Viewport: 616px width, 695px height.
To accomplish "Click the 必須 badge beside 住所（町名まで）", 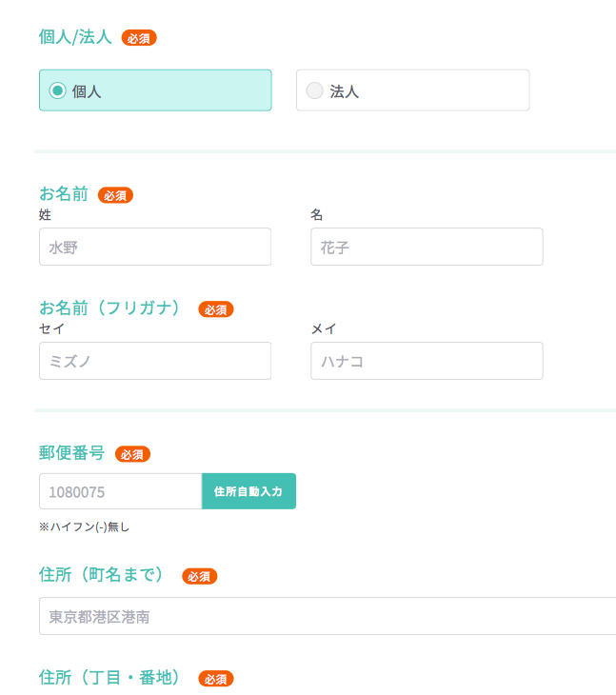I will (x=199, y=576).
